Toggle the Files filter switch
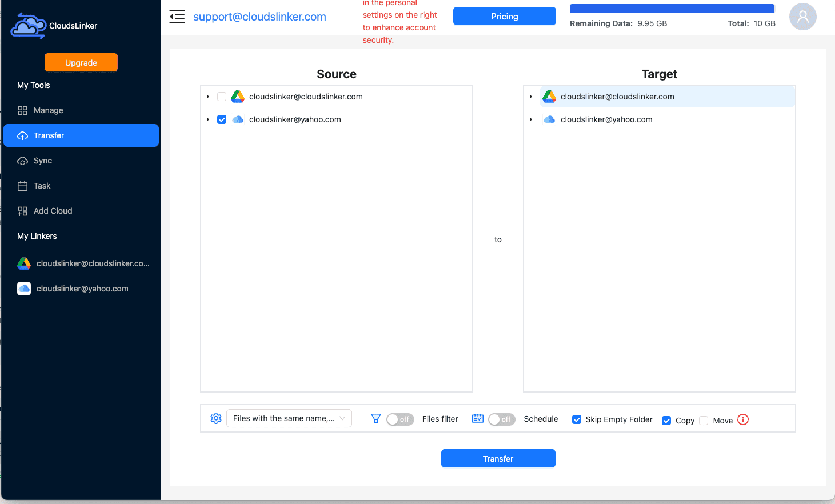835x504 pixels. click(400, 419)
